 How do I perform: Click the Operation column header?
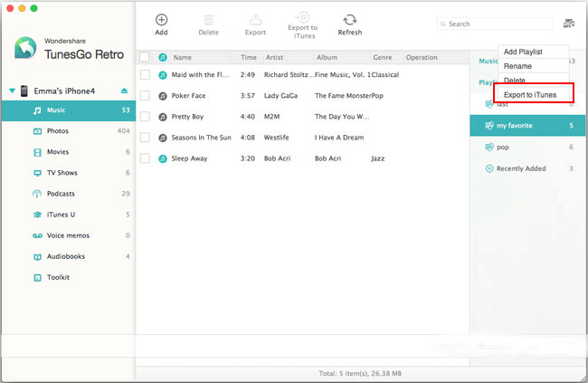[422, 57]
